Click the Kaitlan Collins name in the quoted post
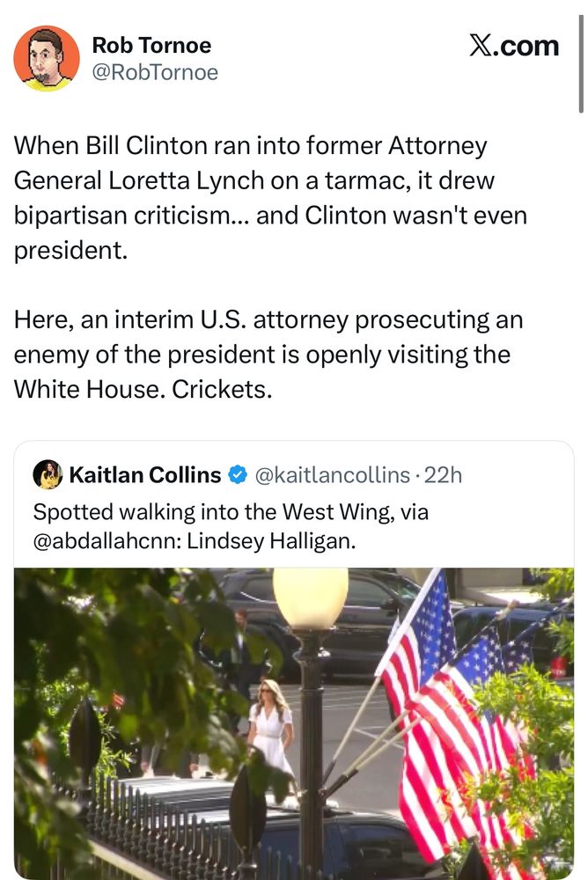588x880 pixels. click(x=145, y=475)
